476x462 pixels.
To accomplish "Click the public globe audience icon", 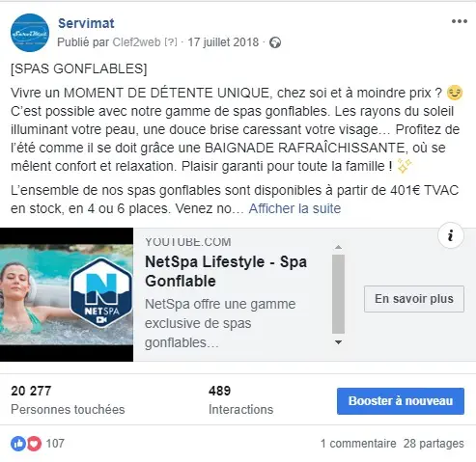I will pyautogui.click(x=275, y=42).
